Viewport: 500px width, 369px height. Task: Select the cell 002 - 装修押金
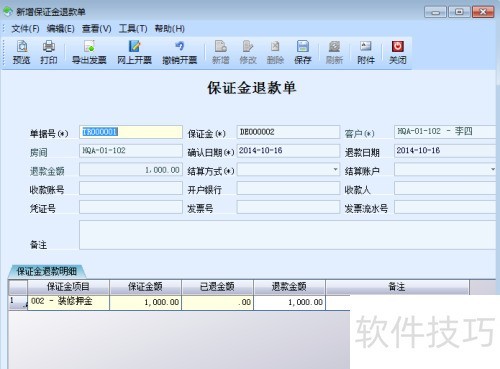68,302
